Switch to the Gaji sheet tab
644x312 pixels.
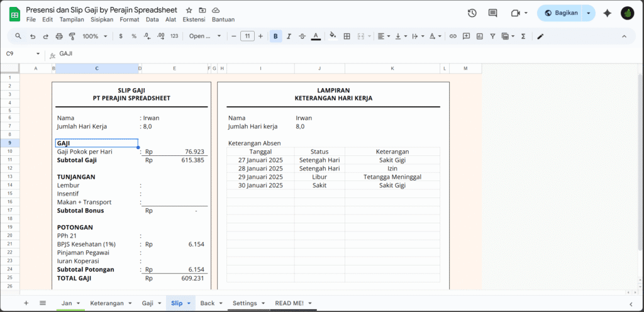152,303
